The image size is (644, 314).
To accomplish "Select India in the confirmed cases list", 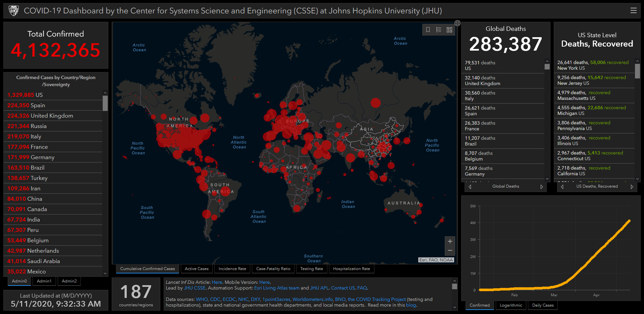I will [x=53, y=219].
